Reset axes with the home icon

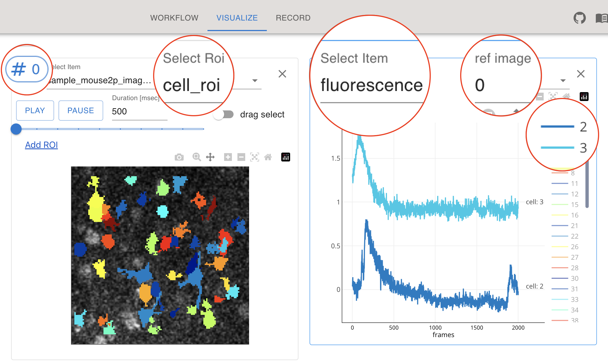click(x=268, y=157)
